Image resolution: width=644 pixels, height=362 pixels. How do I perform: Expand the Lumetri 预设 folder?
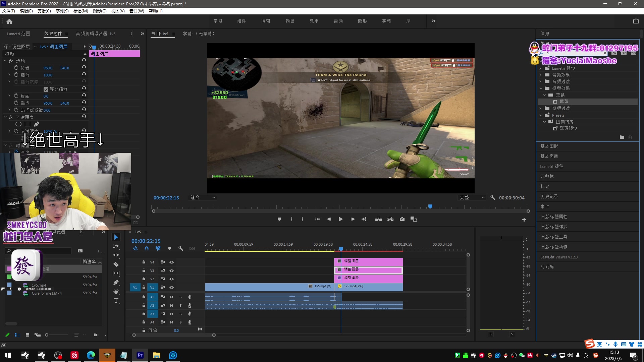pos(540,68)
